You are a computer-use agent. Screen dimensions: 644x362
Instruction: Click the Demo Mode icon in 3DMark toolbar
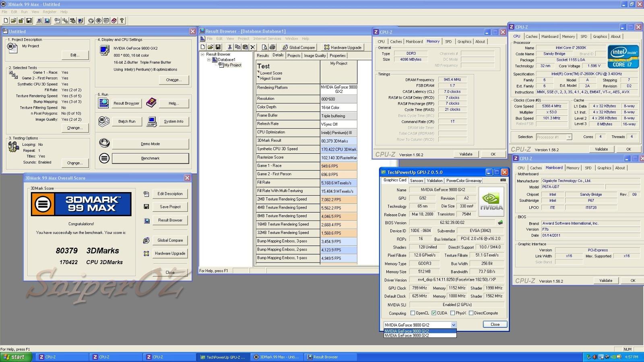[x=91, y=20]
